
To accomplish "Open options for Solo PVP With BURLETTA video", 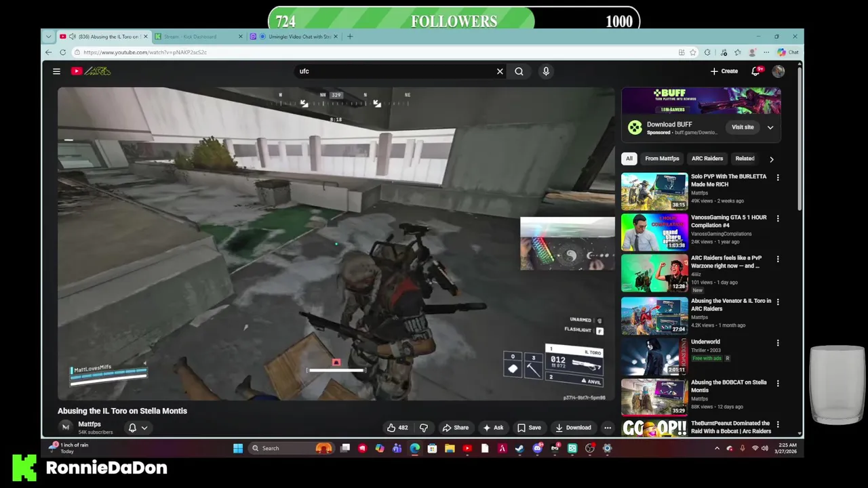I will (778, 178).
